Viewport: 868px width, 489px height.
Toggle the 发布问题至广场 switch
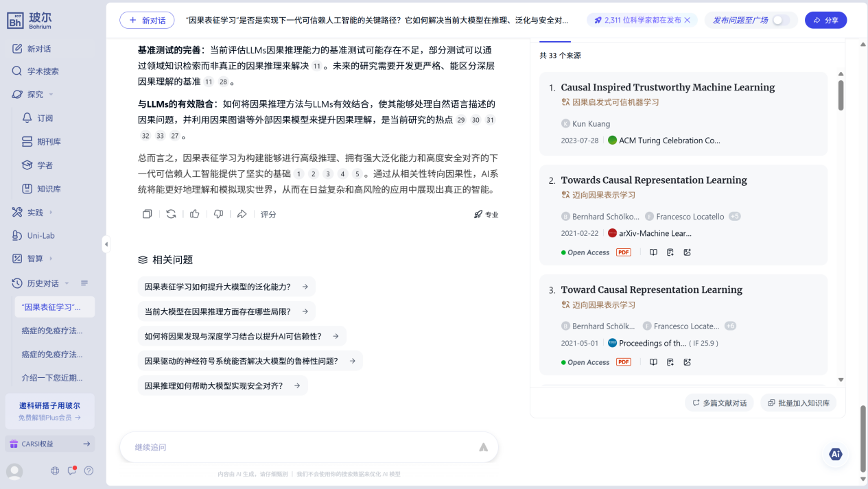pyautogui.click(x=780, y=20)
